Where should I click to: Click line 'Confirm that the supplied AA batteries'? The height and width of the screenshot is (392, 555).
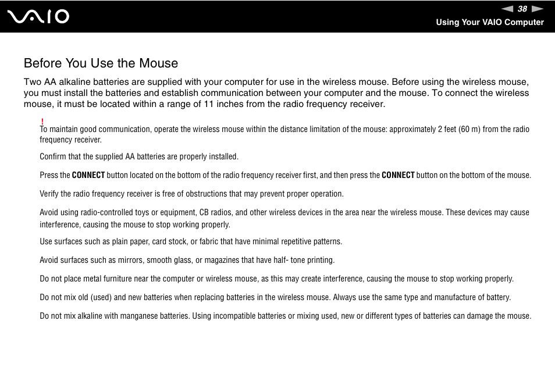[139, 156]
